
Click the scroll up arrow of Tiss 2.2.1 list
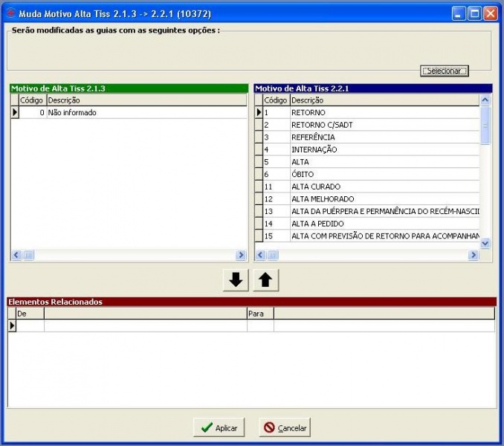coord(485,100)
